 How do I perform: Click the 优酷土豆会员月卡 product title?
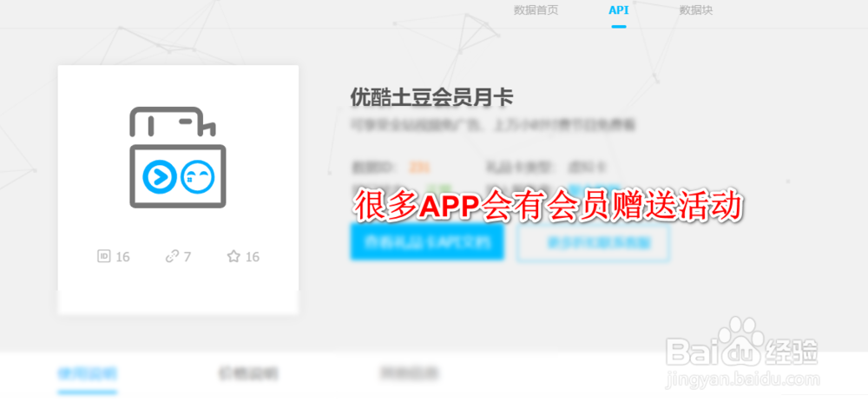click(431, 98)
